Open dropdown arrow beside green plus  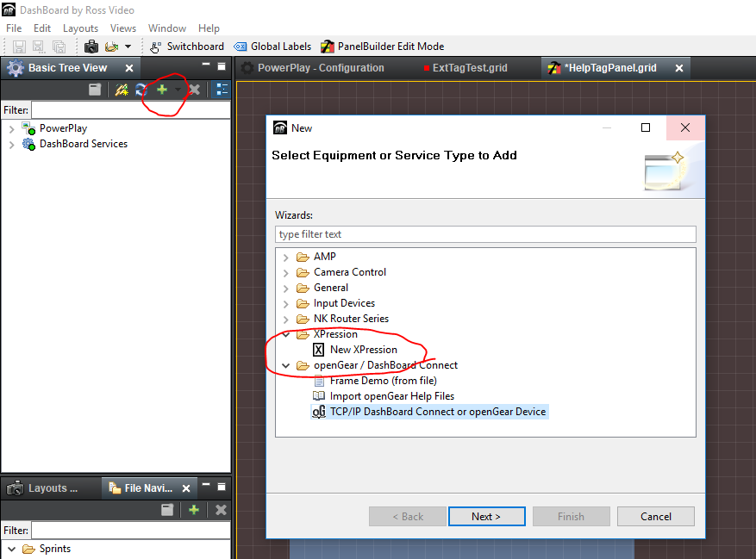pos(178,90)
